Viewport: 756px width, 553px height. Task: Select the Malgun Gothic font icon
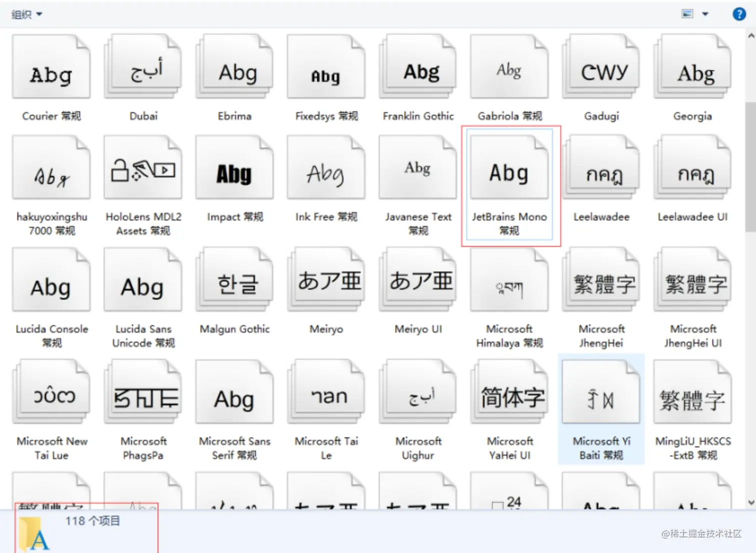tap(234, 280)
